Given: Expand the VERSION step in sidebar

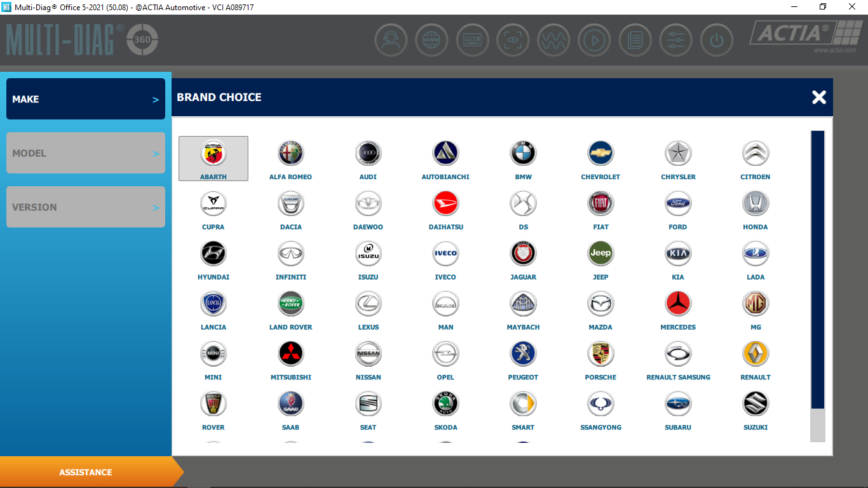Looking at the screenshot, I should coord(86,207).
